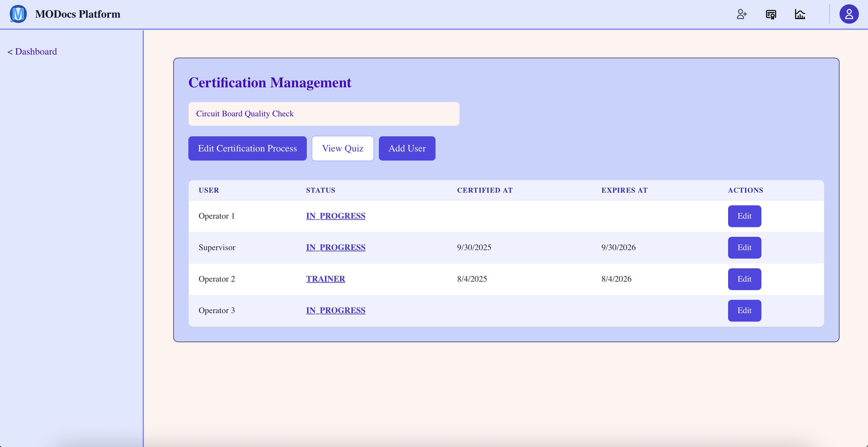Click the Add User button
868x447 pixels.
[x=407, y=149]
